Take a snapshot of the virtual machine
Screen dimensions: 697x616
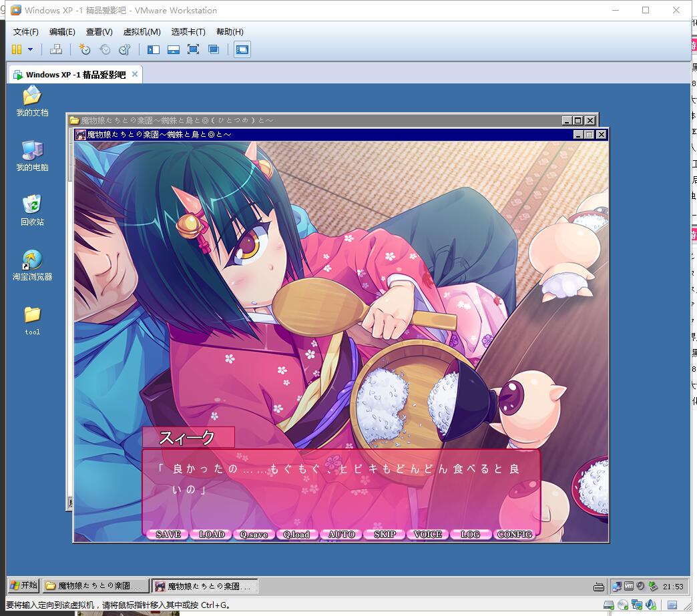pyautogui.click(x=84, y=49)
